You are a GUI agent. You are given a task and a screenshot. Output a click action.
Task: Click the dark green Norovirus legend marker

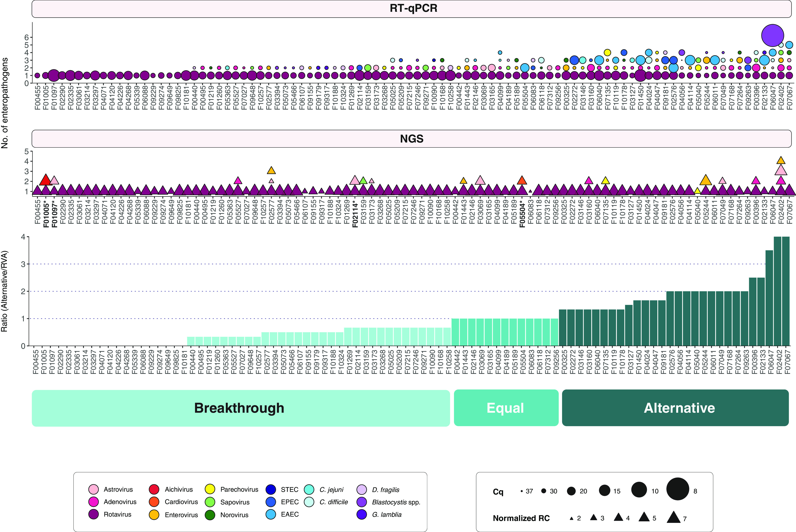click(210, 515)
